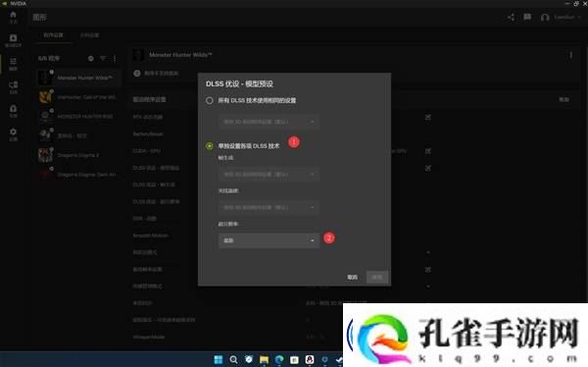Open the program list three-dot menu
The width and height of the screenshot is (588, 367).
point(115,58)
